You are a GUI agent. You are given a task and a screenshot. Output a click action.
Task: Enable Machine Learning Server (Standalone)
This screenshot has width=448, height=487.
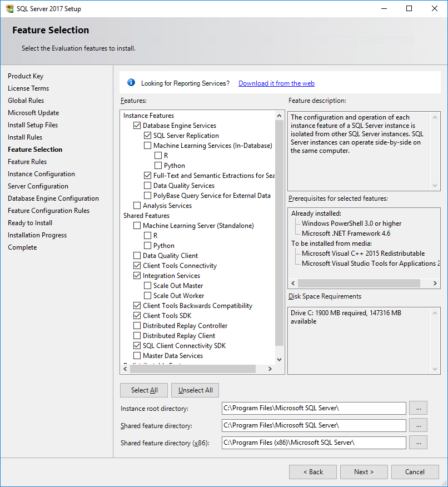tap(137, 226)
